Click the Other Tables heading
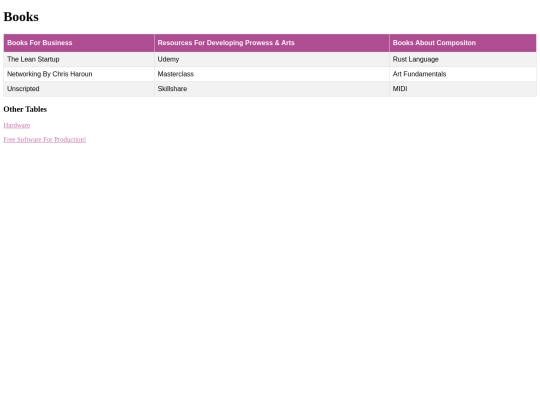540x405 pixels. coord(25,109)
